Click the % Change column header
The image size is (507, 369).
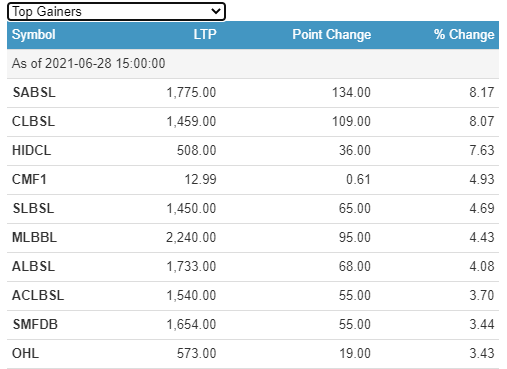pos(464,35)
